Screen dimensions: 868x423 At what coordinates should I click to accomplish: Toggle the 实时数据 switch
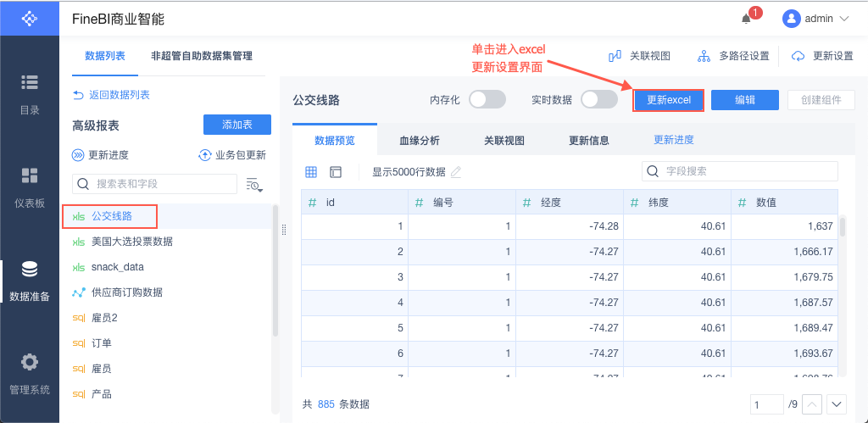(x=599, y=99)
